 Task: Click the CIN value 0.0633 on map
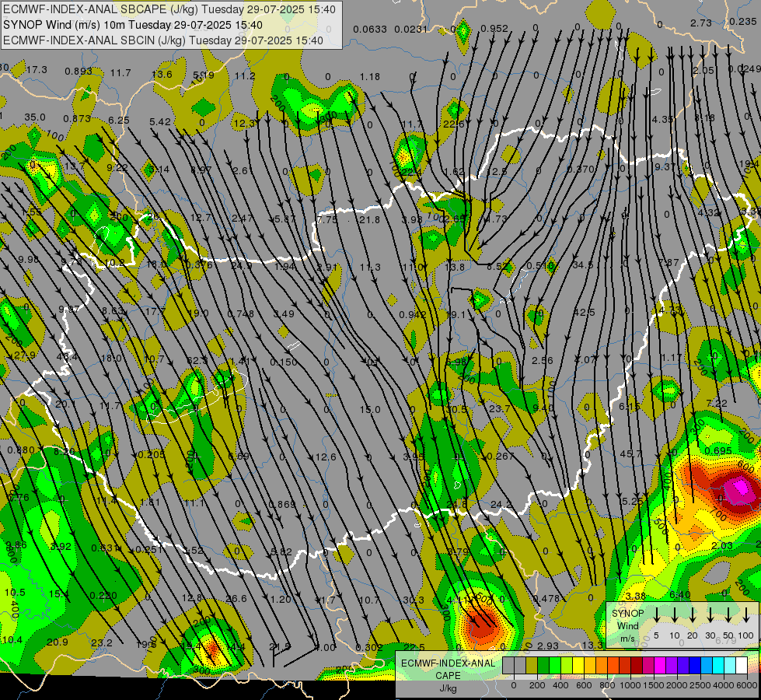(370, 29)
